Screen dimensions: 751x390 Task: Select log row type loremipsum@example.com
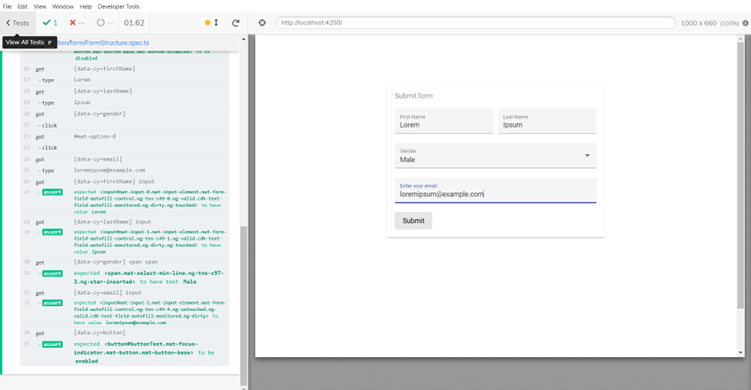point(125,170)
